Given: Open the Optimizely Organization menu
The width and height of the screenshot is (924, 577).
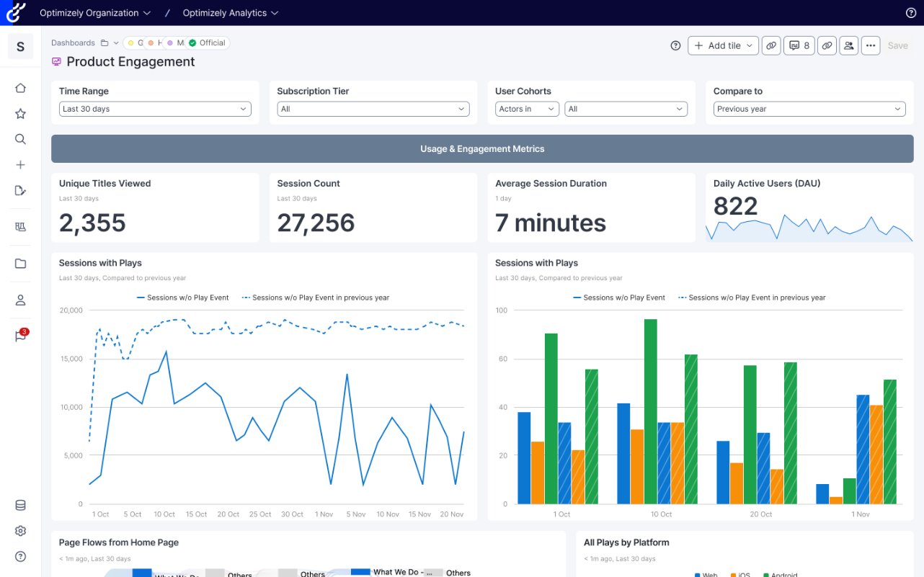Looking at the screenshot, I should [x=95, y=13].
